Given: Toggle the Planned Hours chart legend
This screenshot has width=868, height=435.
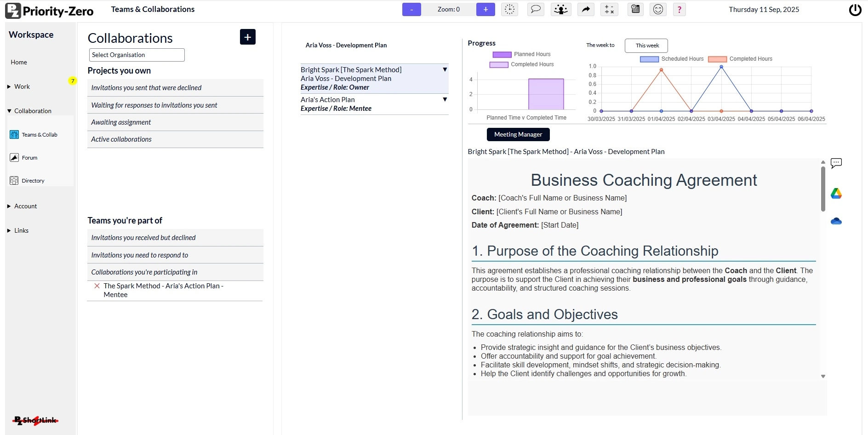Looking at the screenshot, I should pyautogui.click(x=522, y=54).
